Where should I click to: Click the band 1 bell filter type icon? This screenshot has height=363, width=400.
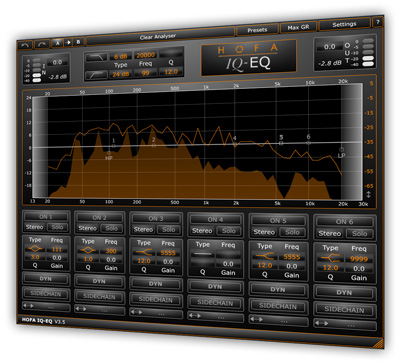(x=35, y=249)
